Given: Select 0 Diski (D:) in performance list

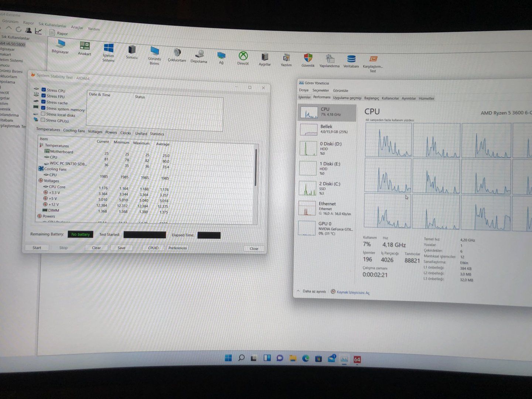Looking at the screenshot, I should pyautogui.click(x=327, y=149).
